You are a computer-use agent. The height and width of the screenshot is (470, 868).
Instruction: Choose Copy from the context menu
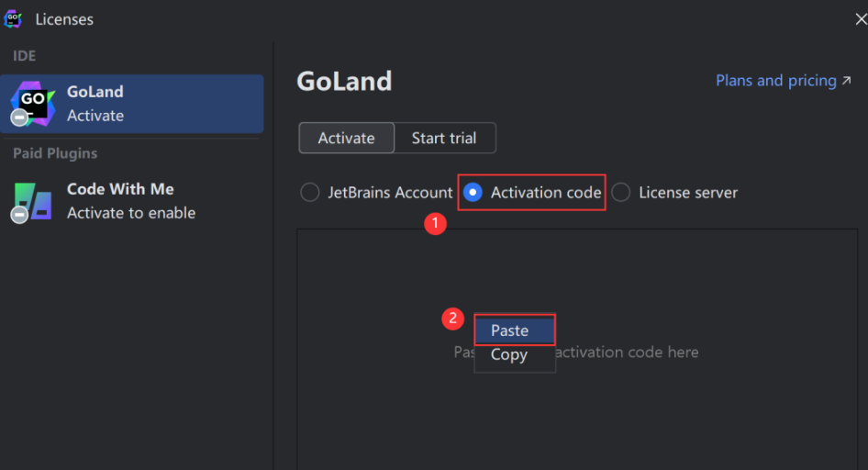click(x=515, y=355)
